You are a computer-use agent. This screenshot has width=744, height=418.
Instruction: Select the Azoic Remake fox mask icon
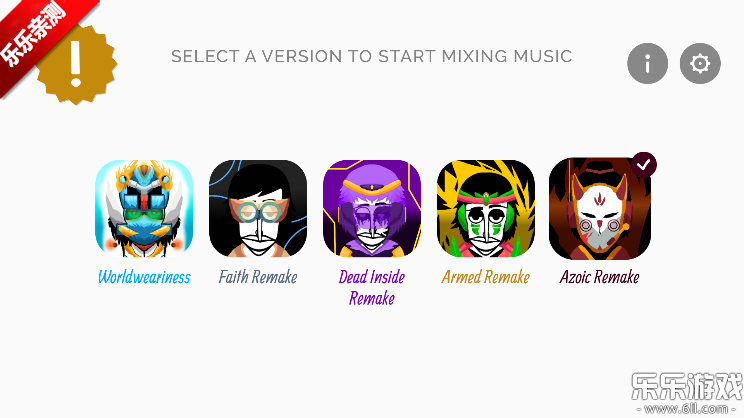[600, 209]
